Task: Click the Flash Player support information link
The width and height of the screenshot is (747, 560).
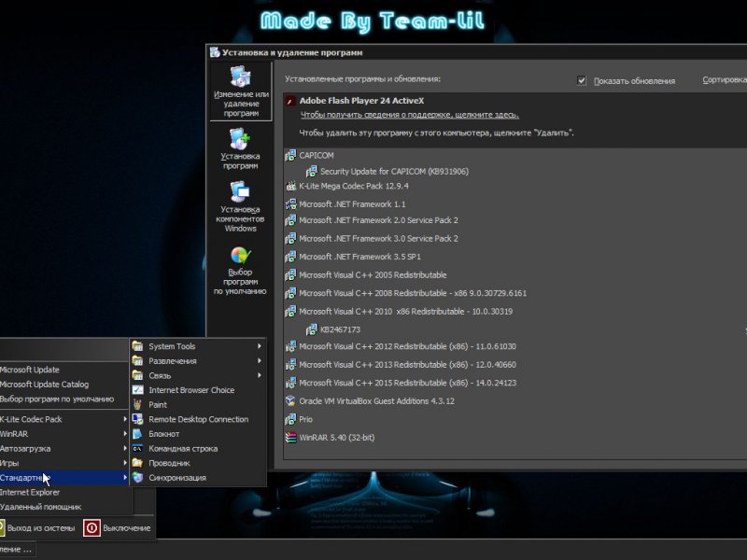Action: [x=410, y=115]
